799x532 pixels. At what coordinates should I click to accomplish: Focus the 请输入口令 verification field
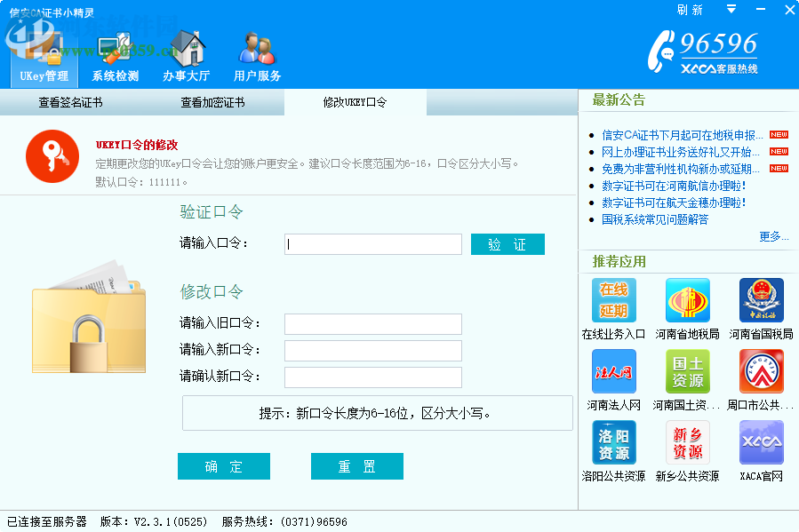[373, 244]
